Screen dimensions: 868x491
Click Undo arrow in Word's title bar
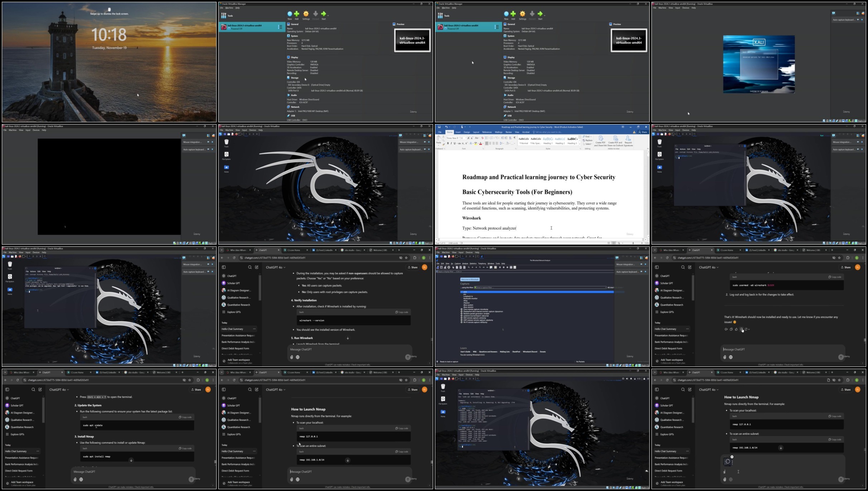(446, 127)
